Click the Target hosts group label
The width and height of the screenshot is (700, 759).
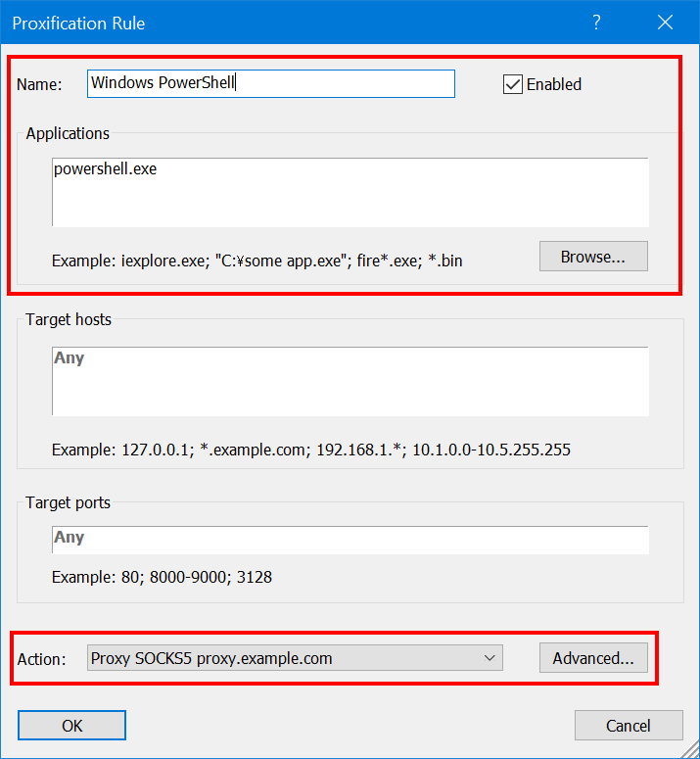pyautogui.click(x=69, y=319)
